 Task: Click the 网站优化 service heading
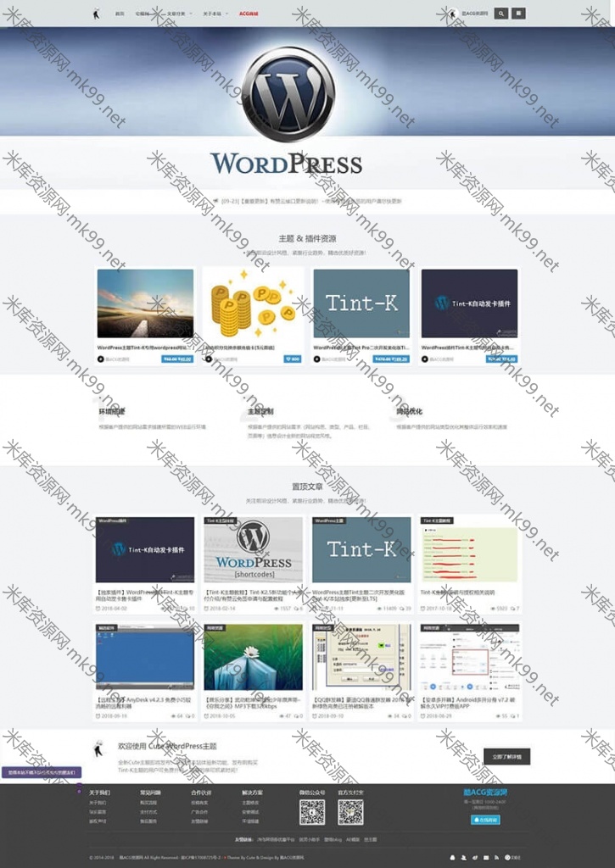click(409, 411)
